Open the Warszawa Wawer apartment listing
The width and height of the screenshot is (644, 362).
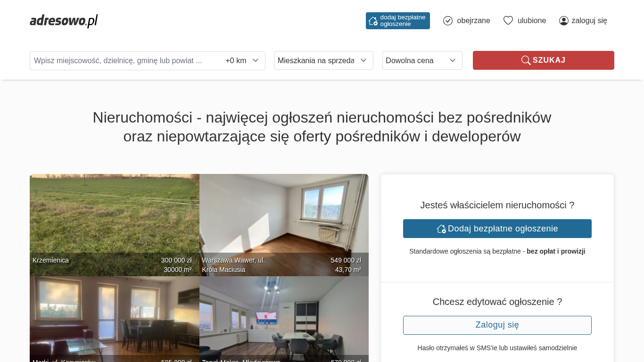(x=284, y=222)
